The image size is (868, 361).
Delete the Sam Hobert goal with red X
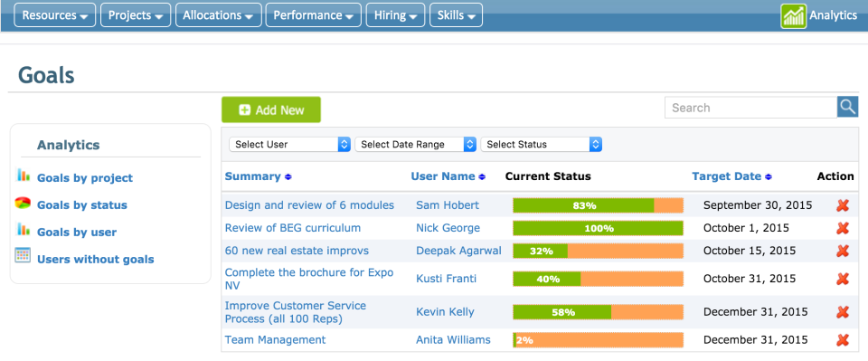coord(843,205)
